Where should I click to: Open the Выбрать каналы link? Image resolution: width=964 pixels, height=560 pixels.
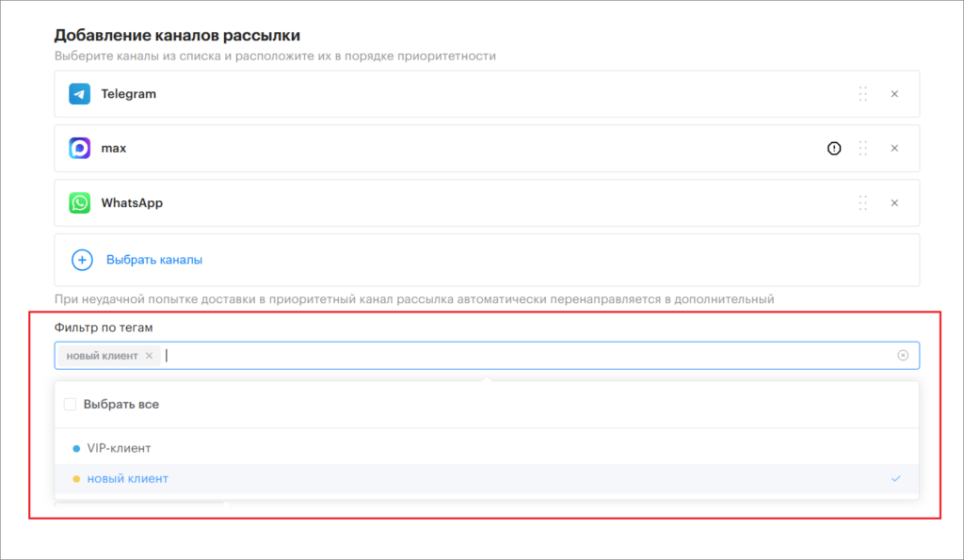coord(154,260)
